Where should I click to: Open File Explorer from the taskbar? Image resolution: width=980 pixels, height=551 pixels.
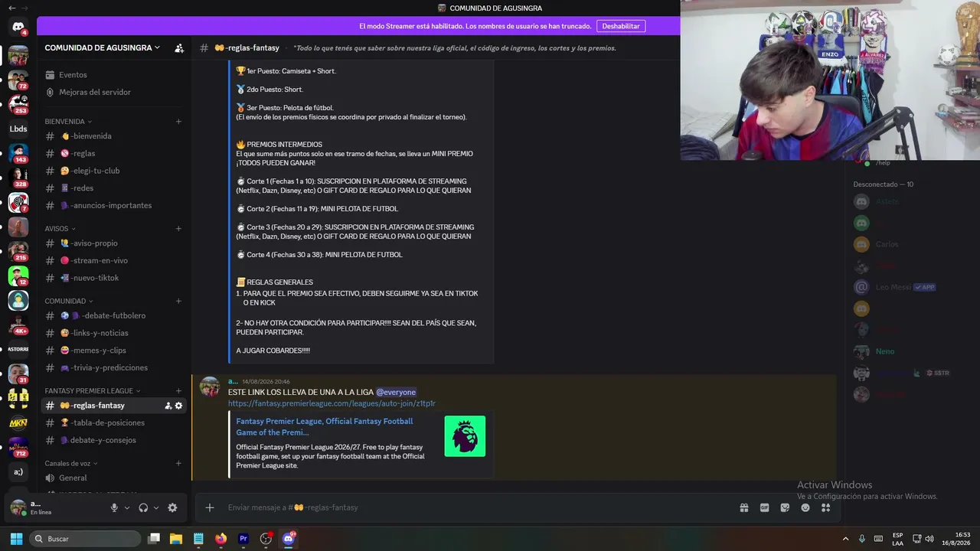pos(175,539)
